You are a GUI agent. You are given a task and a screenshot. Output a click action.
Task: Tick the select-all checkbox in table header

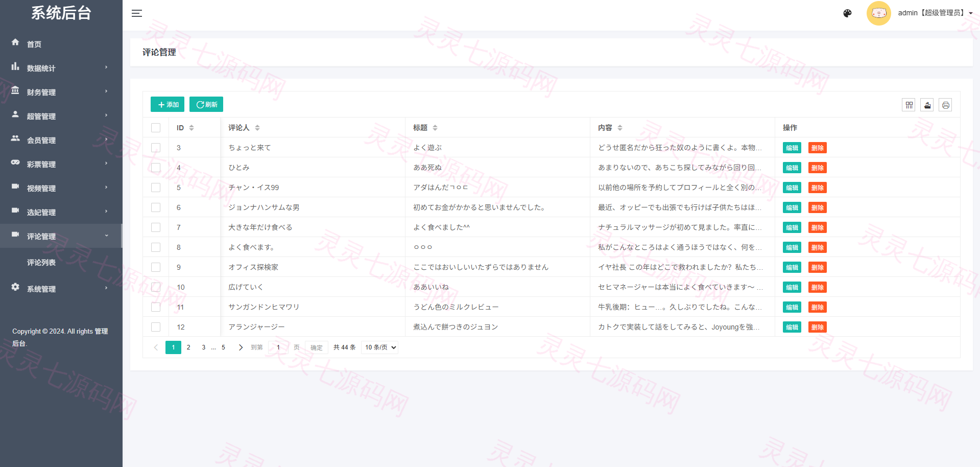(x=156, y=128)
